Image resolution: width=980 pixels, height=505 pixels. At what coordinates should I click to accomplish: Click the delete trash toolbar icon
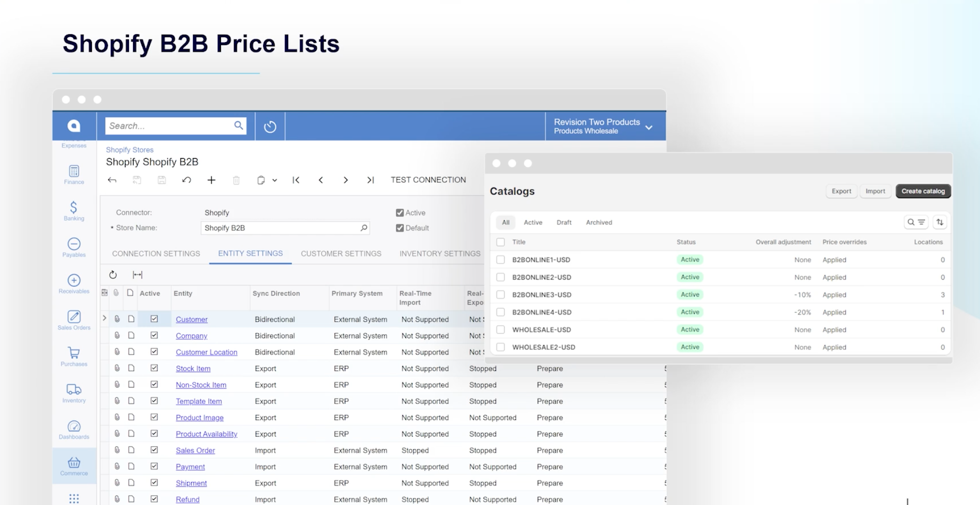point(236,180)
